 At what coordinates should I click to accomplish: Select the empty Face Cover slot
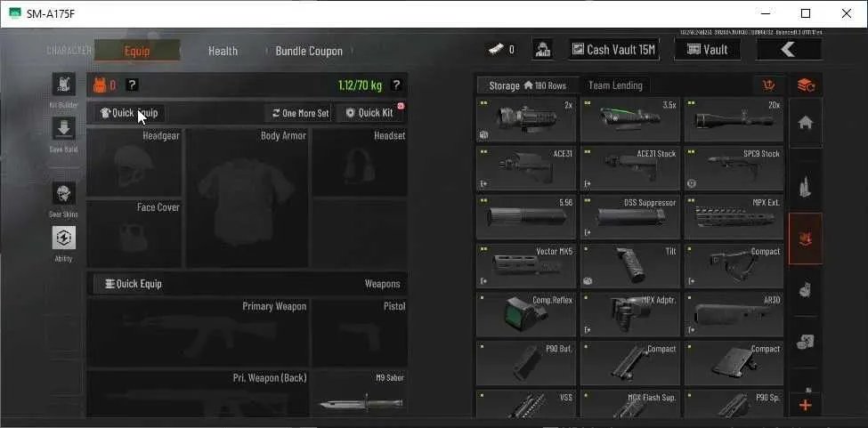pyautogui.click(x=134, y=234)
